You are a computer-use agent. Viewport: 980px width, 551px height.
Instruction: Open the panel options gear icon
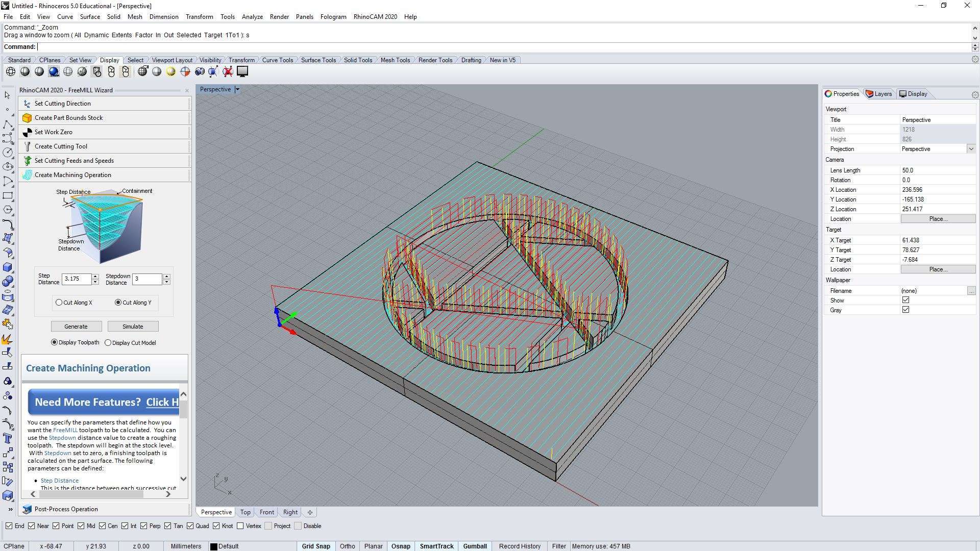pyautogui.click(x=975, y=95)
